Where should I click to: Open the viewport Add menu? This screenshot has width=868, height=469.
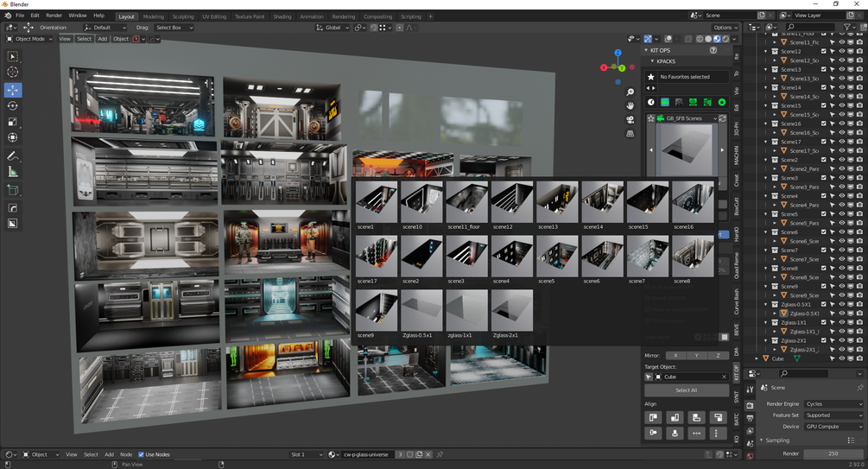[103, 39]
